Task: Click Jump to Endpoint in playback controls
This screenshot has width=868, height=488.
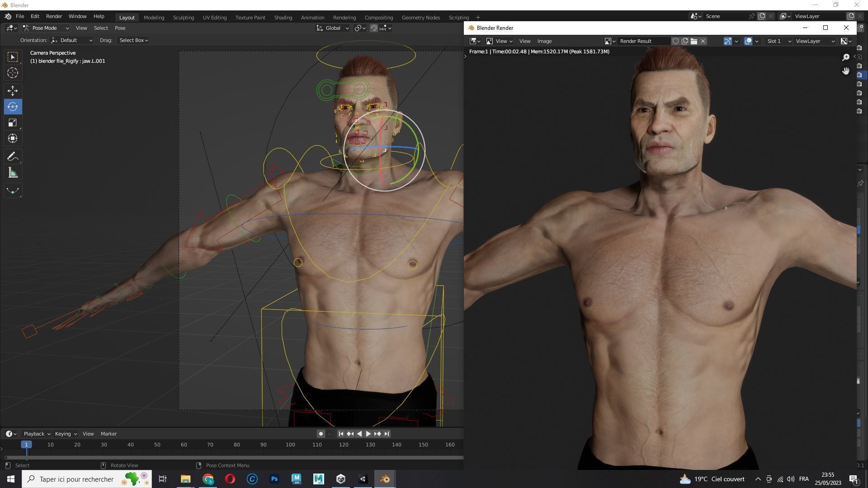Action: (x=387, y=433)
